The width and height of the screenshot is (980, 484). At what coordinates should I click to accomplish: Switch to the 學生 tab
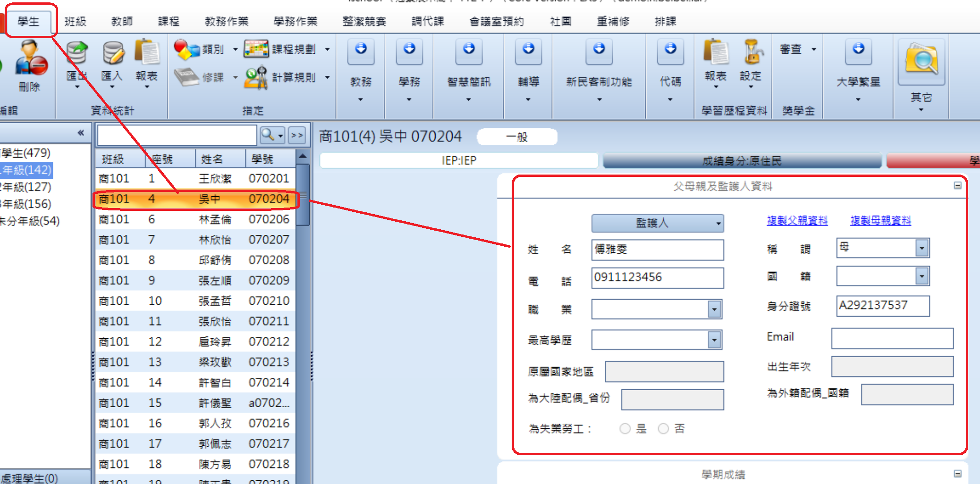28,21
